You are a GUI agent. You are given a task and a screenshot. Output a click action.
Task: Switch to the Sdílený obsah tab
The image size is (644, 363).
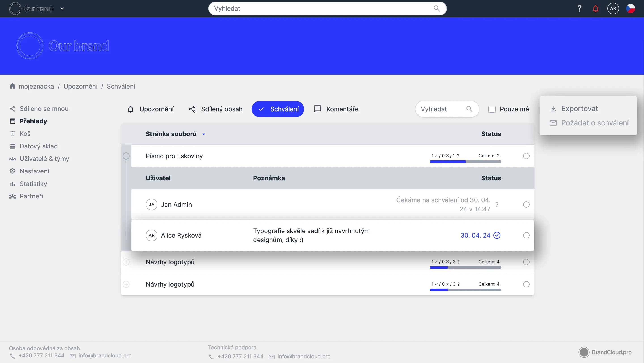(x=216, y=109)
